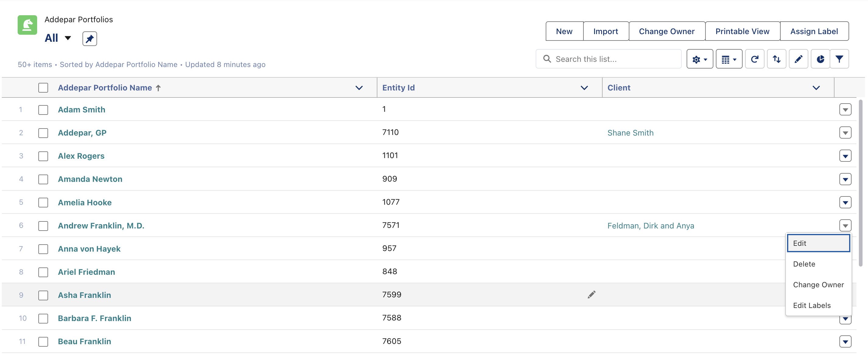868x357 pixels.
Task: Expand Entity Id column menu chevron
Action: point(584,88)
